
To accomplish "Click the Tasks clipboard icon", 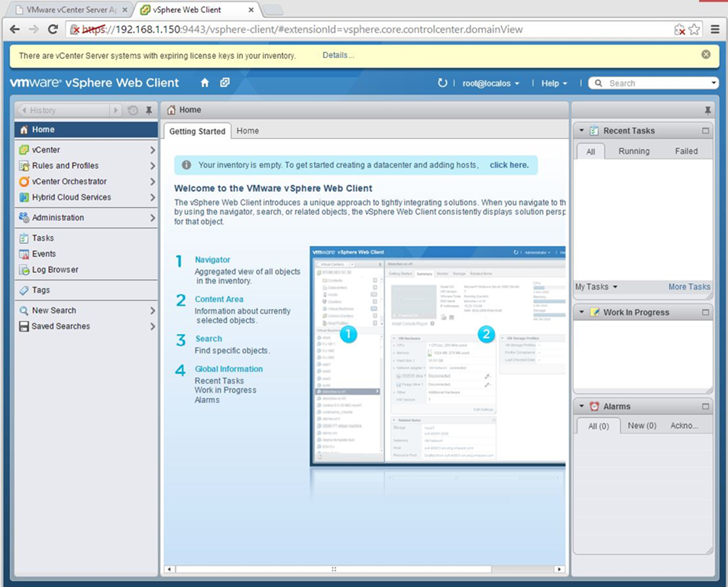I will pyautogui.click(x=24, y=238).
